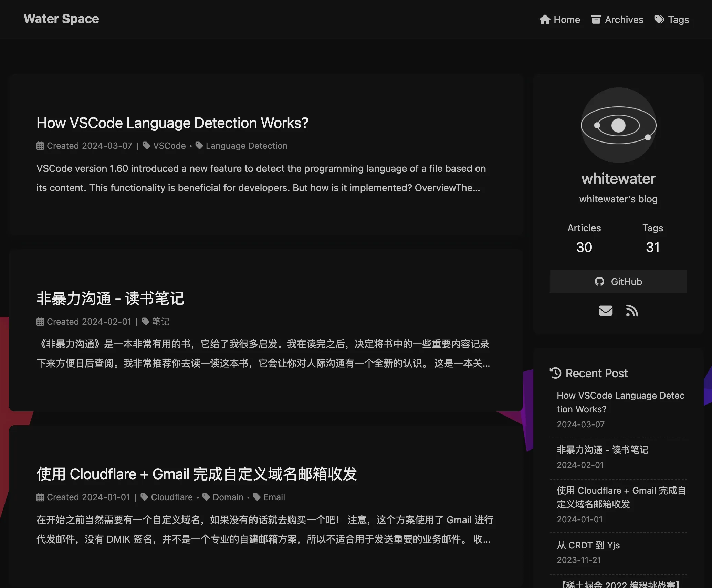712x588 pixels.
Task: Click tag icon next to Cloudflare
Action: click(x=144, y=497)
